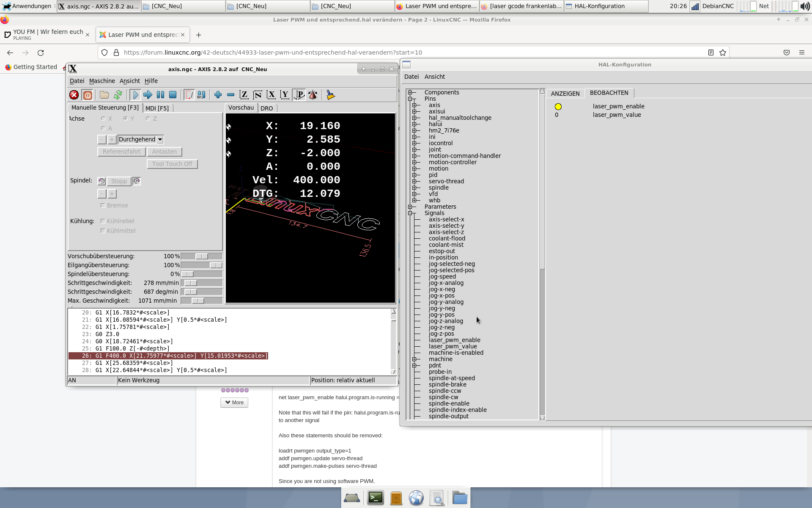Stop program execution with square icon
Image resolution: width=812 pixels, height=508 pixels.
tap(173, 95)
